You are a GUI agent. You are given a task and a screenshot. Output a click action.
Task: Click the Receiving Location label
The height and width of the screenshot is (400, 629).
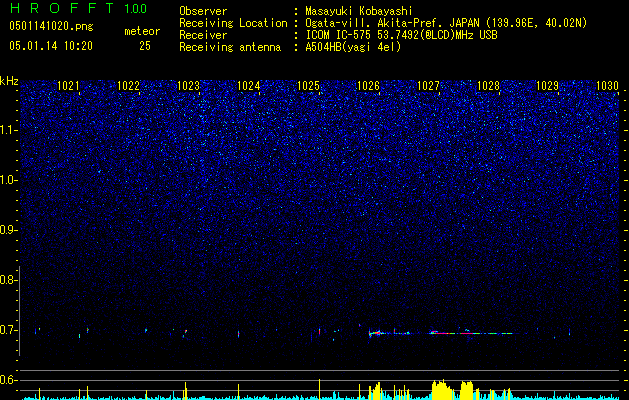coord(233,23)
